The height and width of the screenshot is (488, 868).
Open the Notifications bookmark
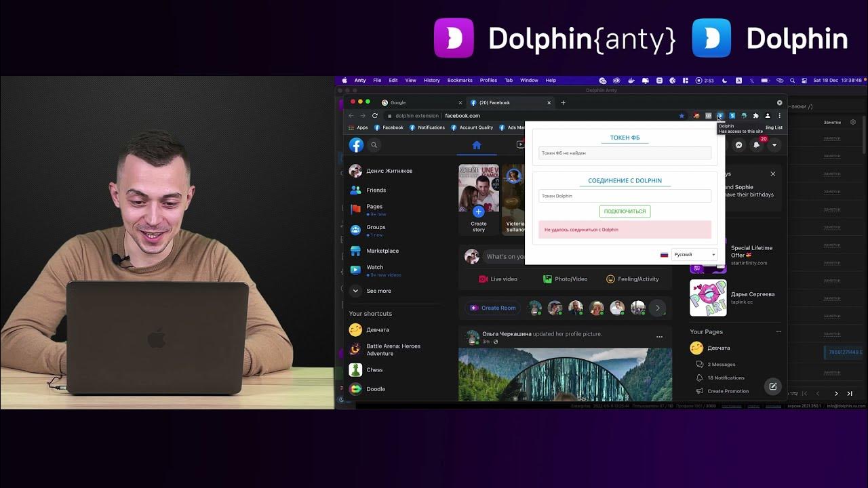click(x=427, y=127)
